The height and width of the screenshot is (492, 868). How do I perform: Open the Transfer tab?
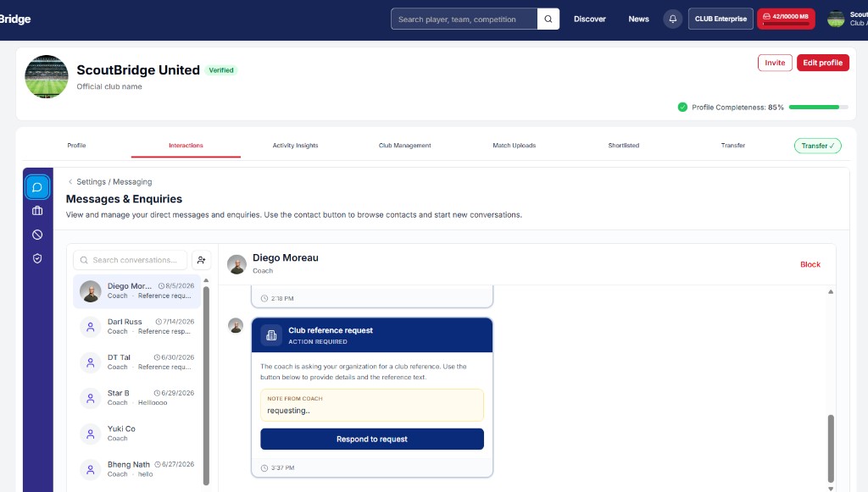pyautogui.click(x=733, y=146)
